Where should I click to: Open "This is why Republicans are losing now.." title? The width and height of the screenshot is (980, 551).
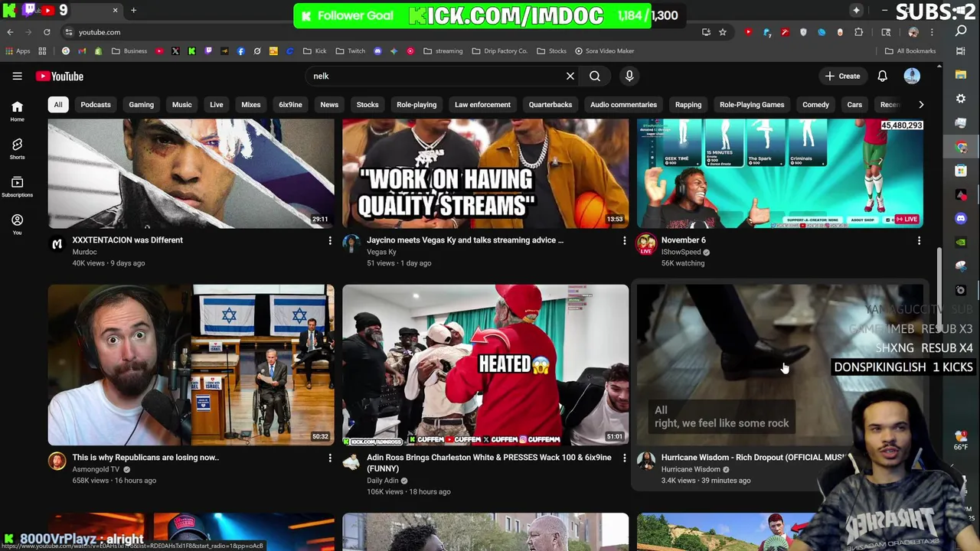[x=145, y=458]
